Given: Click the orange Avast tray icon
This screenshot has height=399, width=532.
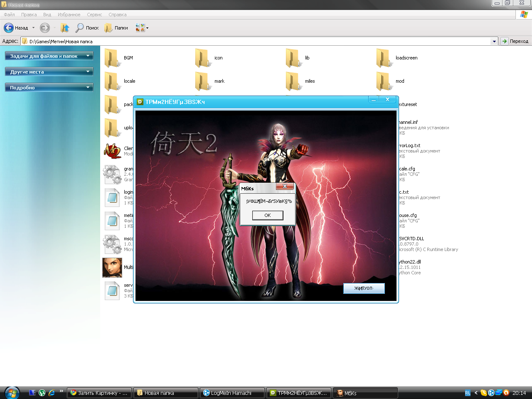Looking at the screenshot, I should click(x=506, y=393).
